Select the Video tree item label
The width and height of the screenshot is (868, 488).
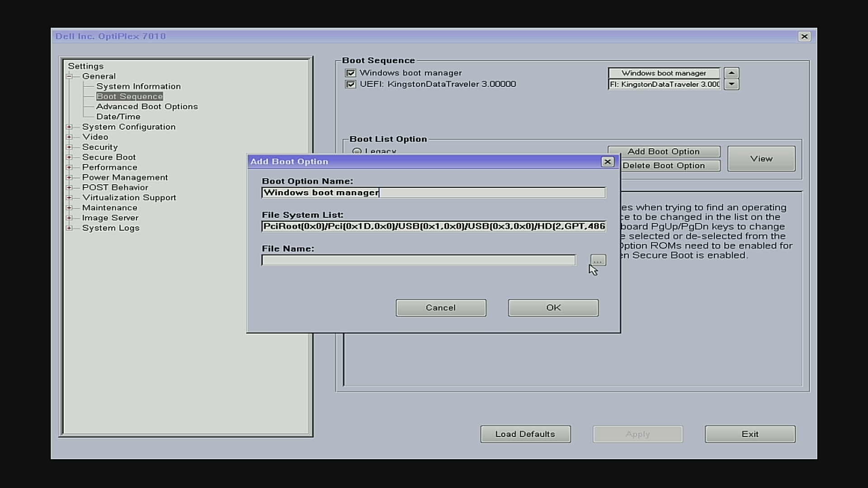pyautogui.click(x=95, y=137)
